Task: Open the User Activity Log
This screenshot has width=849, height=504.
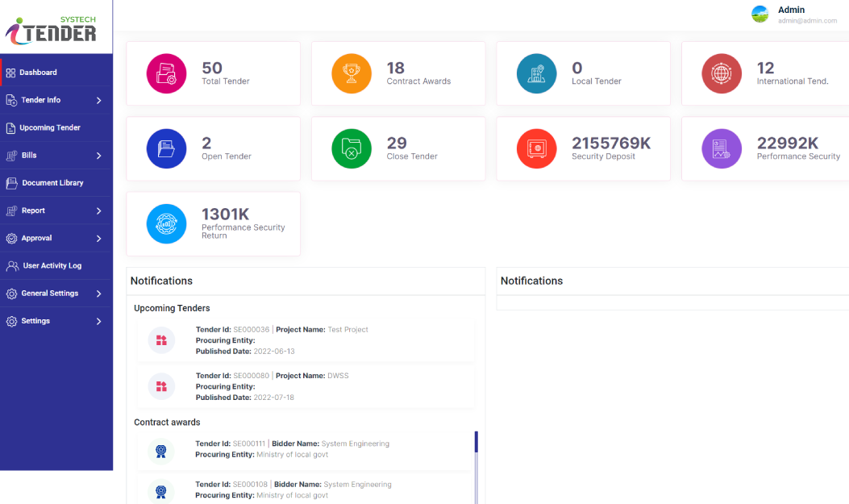Action: click(x=52, y=266)
